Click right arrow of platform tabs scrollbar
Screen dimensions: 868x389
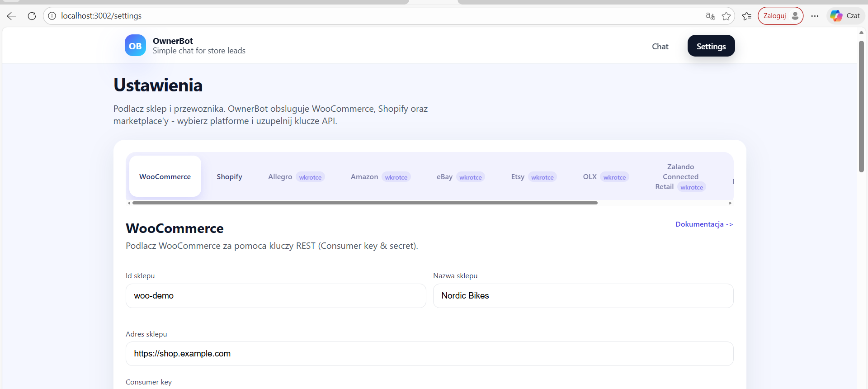tap(730, 203)
